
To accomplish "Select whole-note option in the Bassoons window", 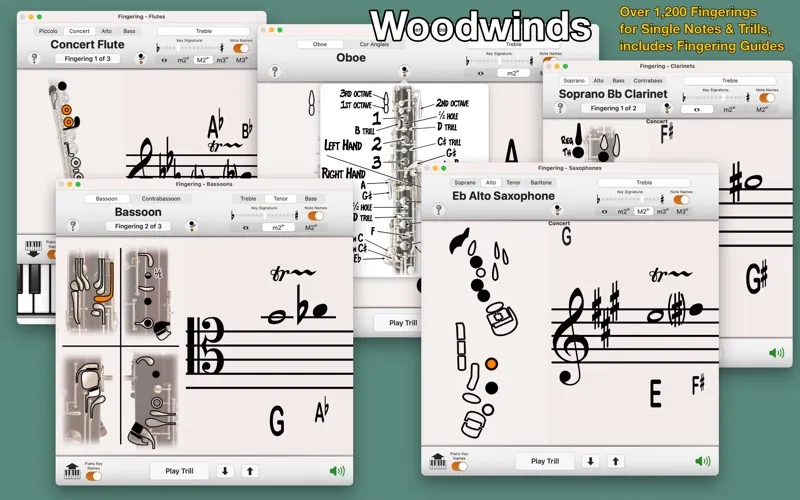I will [x=246, y=228].
